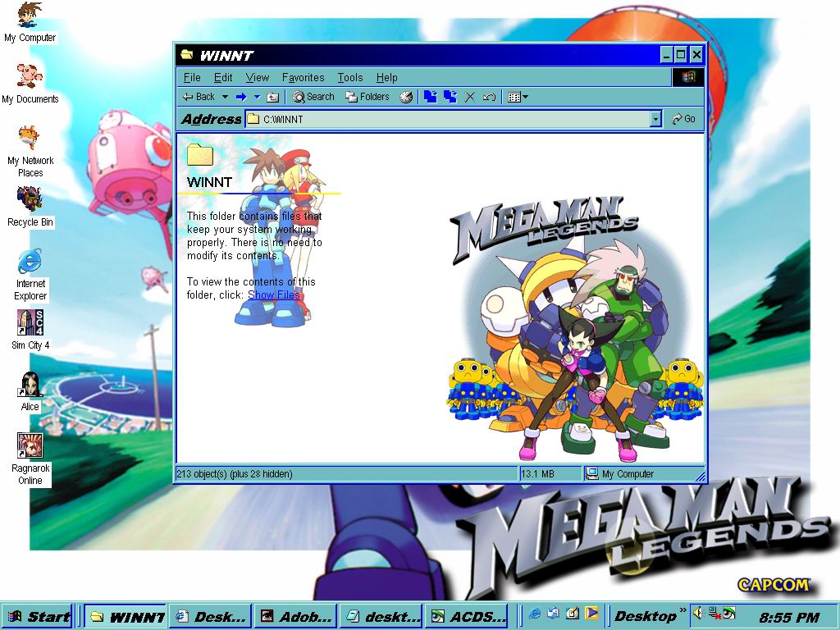
Task: Click the green eye tray icon
Action: 728,613
